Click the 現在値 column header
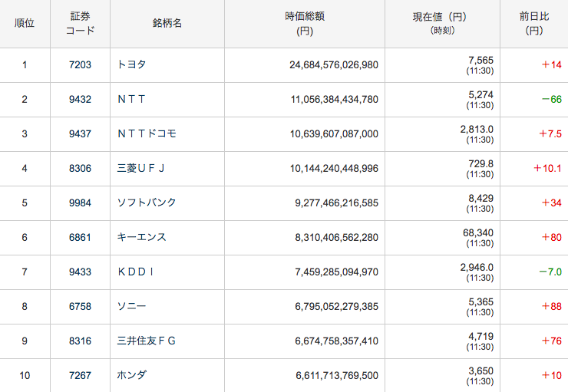 pyautogui.click(x=442, y=23)
